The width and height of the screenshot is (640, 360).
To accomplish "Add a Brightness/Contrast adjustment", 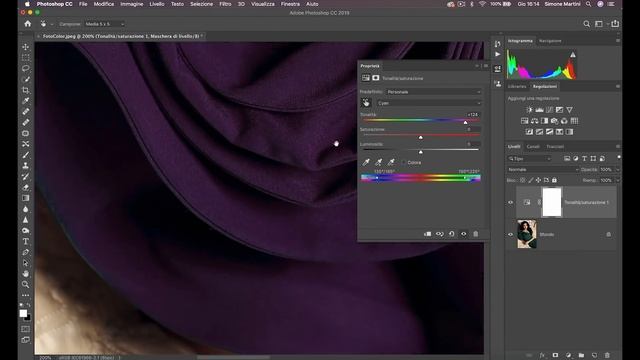I will (529, 110).
